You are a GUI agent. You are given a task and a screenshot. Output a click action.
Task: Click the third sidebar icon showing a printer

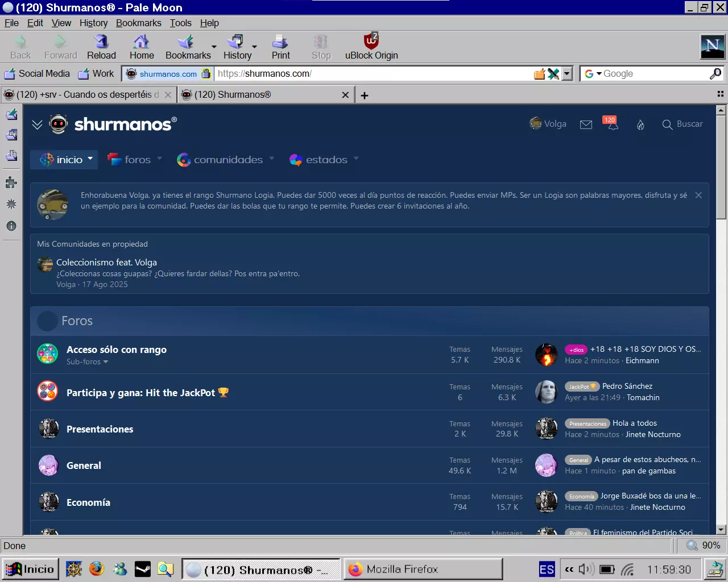pos(11,156)
